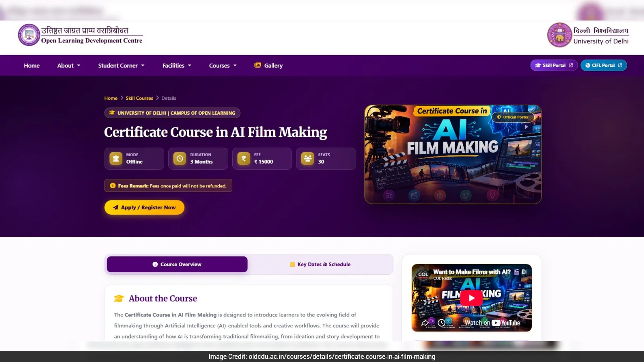
Task: Click the share arrow icon on video
Action: click(425, 323)
